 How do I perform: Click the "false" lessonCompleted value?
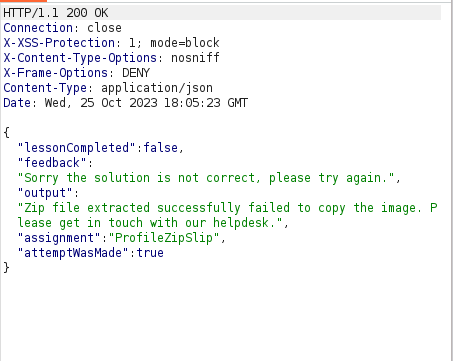click(x=160, y=148)
